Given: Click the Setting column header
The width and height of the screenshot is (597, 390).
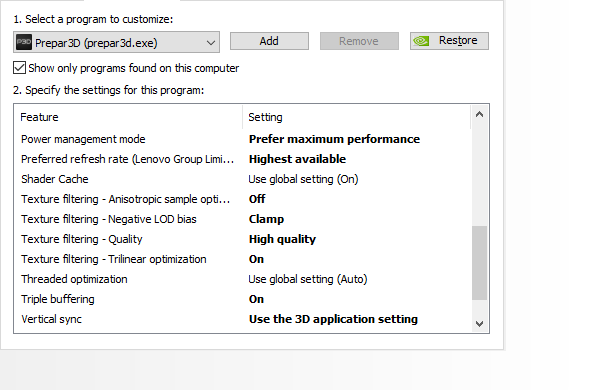Looking at the screenshot, I should coord(356,117).
